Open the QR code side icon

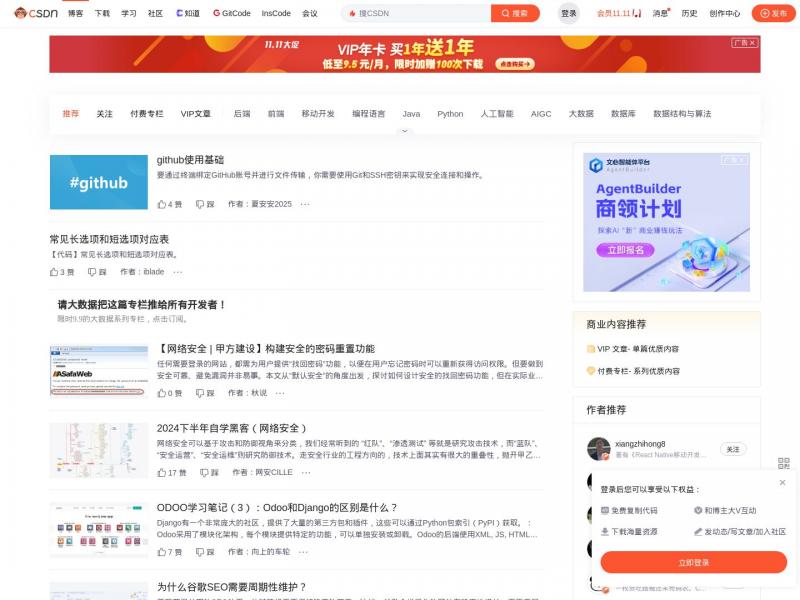point(784,463)
